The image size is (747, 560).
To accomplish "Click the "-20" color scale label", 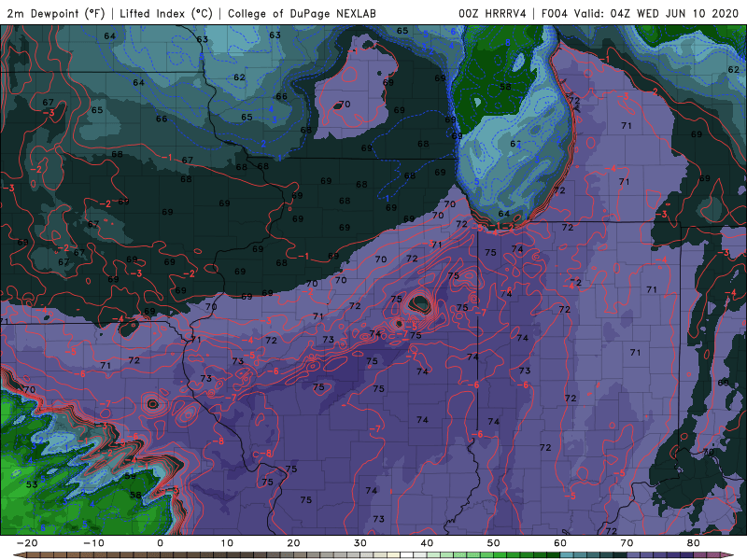I will pyautogui.click(x=27, y=543).
